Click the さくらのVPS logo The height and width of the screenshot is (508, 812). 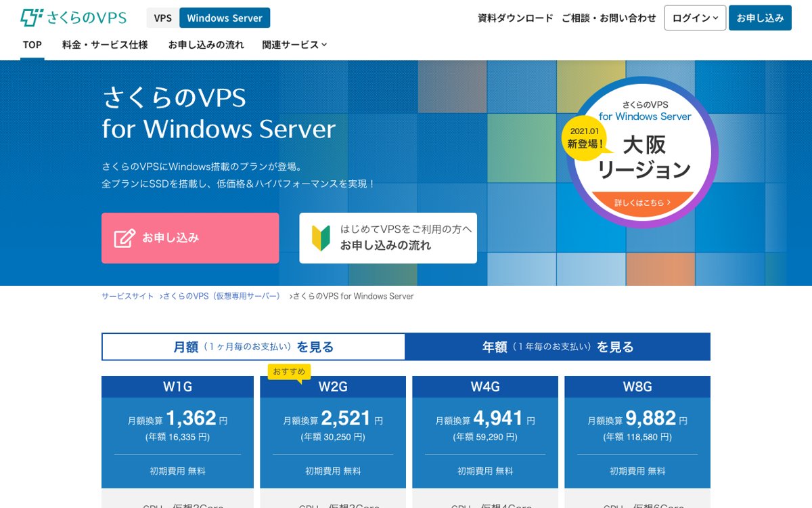pyautogui.click(x=73, y=18)
